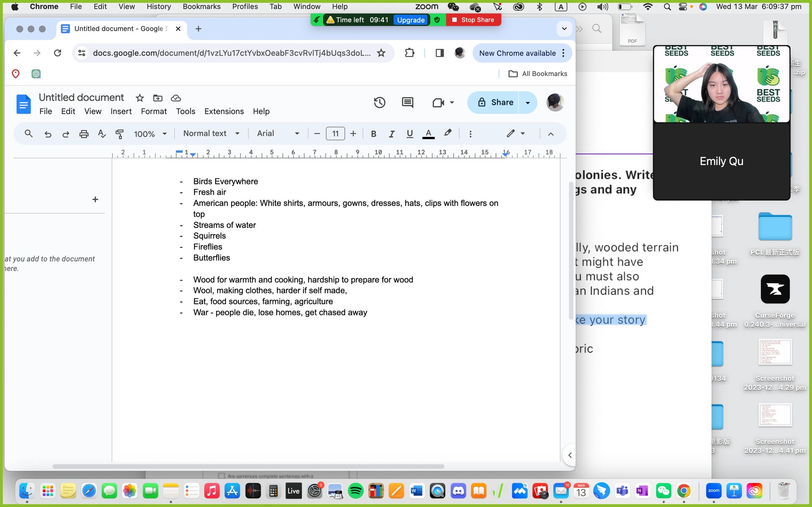The image size is (812, 507).
Task: Start a video call with the Meet camera icon
Action: click(x=438, y=103)
